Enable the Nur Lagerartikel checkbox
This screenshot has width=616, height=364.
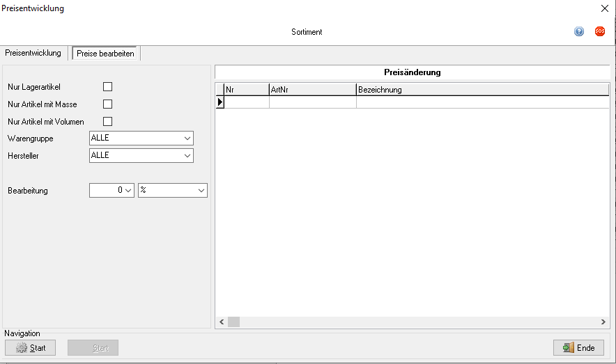107,87
